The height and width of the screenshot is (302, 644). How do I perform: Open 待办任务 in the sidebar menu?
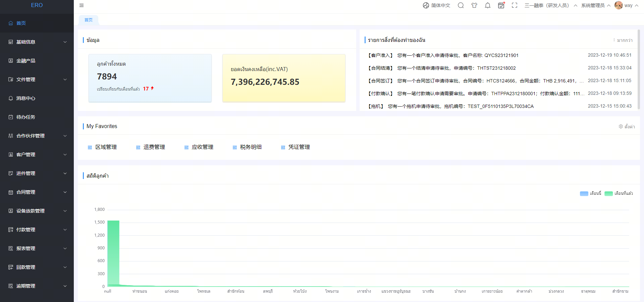(37, 117)
